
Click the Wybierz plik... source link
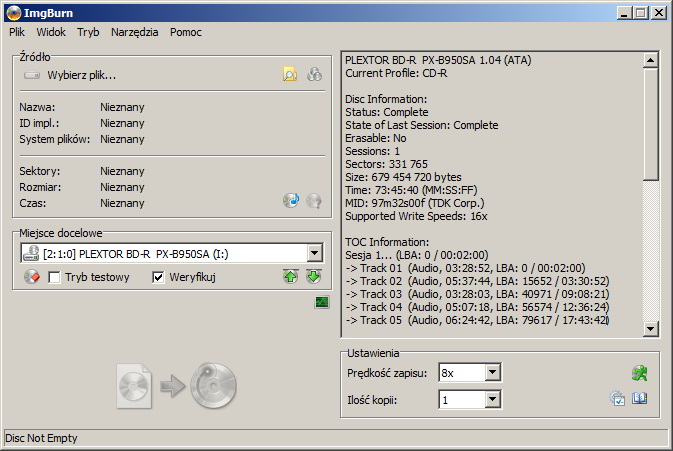[82, 76]
